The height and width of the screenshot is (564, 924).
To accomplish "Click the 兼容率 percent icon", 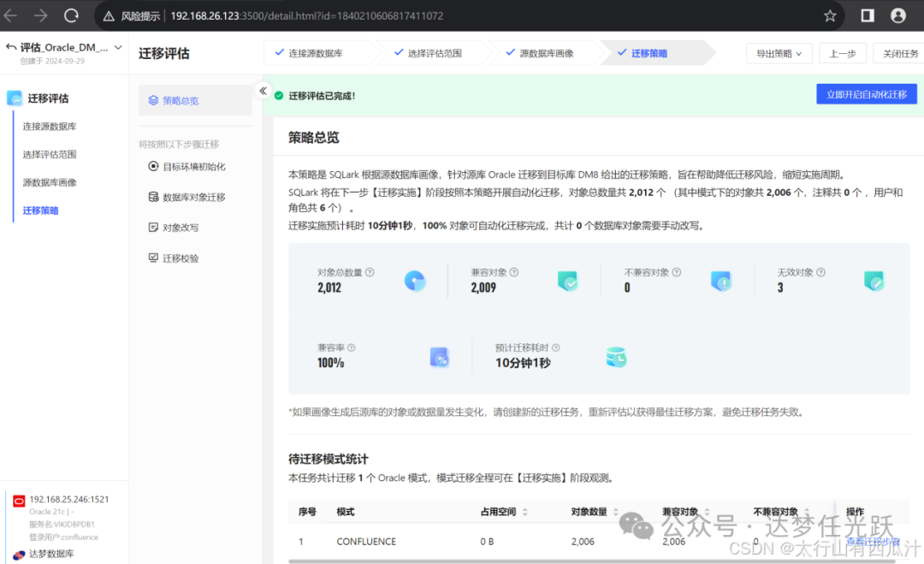I will [440, 357].
